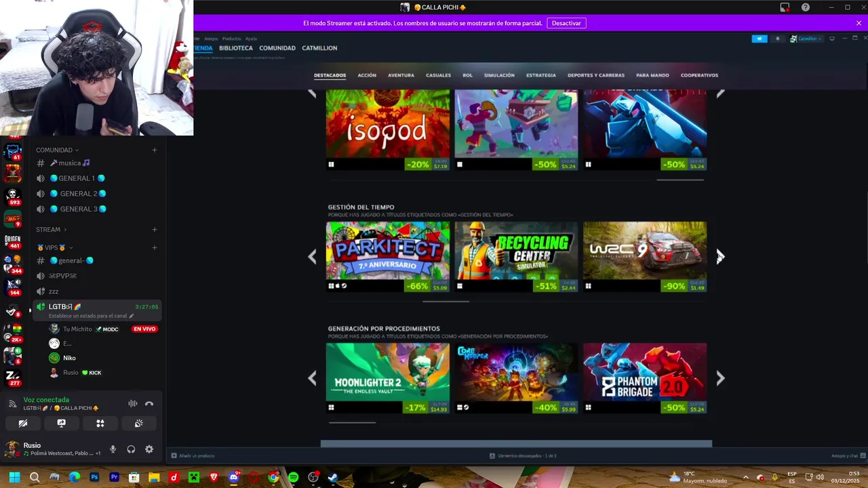Add a channel to VIPS category
The width and height of the screenshot is (868, 488).
point(155,247)
